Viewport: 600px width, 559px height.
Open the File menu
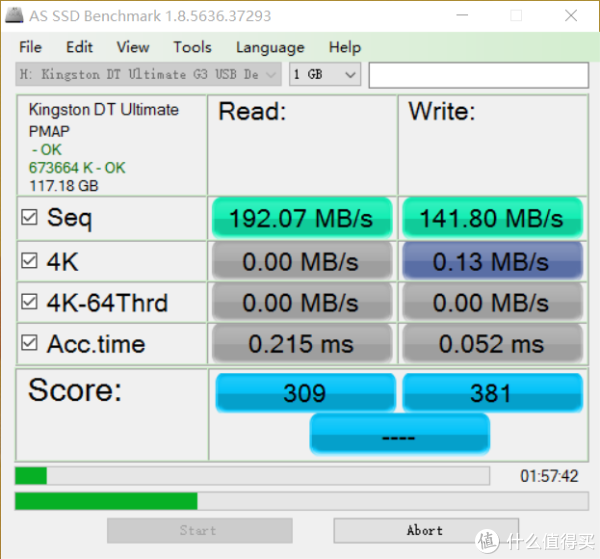(30, 47)
